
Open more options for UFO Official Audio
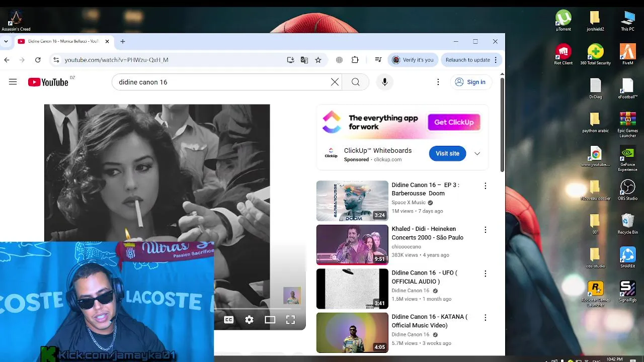coord(485,274)
